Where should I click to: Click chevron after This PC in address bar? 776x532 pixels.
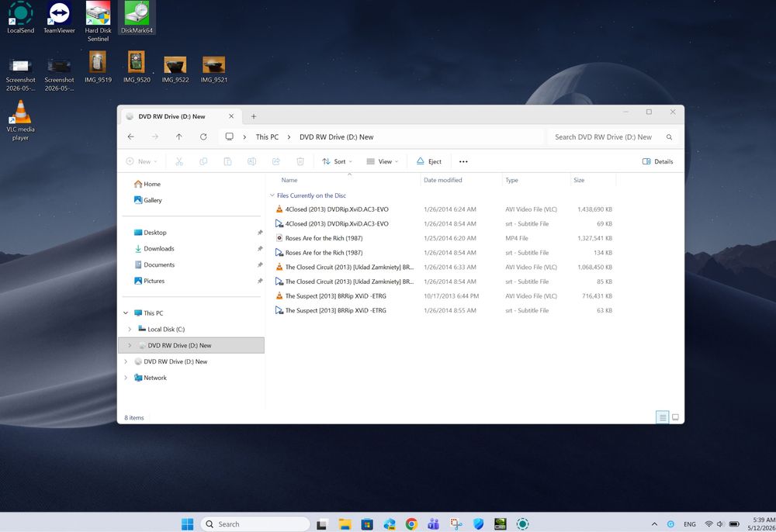289,137
